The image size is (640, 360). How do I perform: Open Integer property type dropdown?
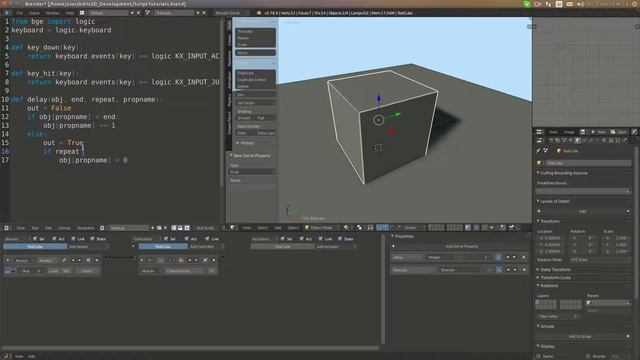pyautogui.click(x=441, y=258)
